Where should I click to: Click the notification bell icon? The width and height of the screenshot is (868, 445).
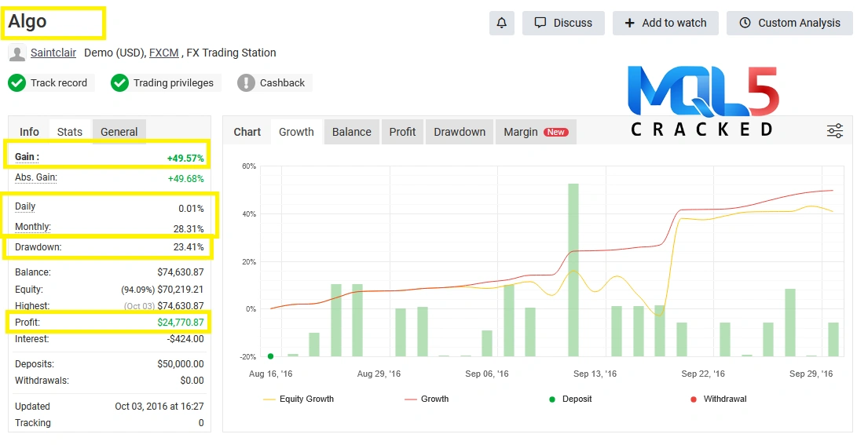click(x=502, y=23)
